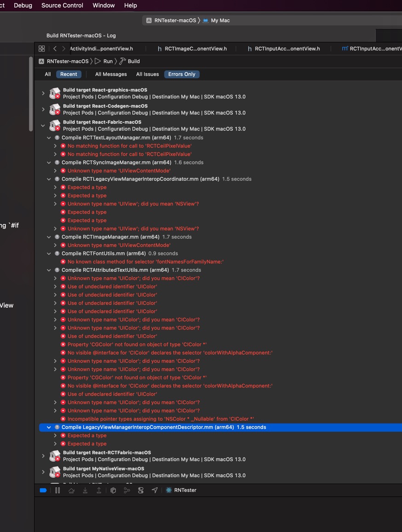The width and height of the screenshot is (402, 532).
Task: Open the Source Control menu
Action: coord(62,6)
